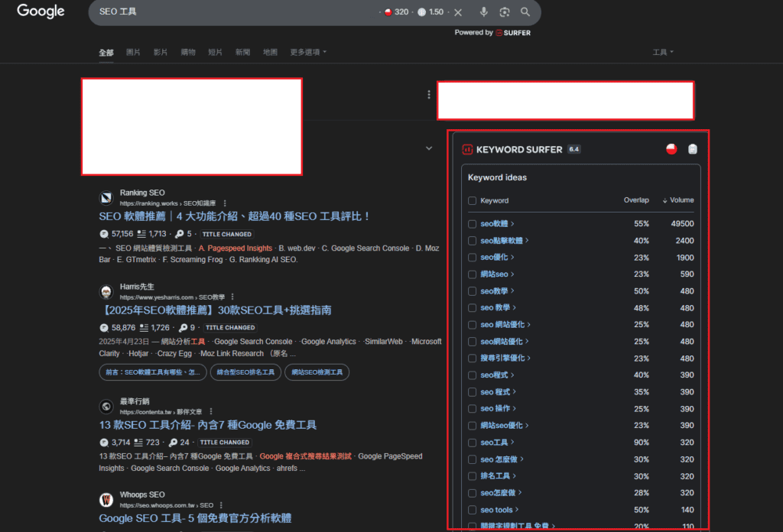Screen dimensions: 783x532
Task: Switch to the 圖片 tab
Action: pyautogui.click(x=133, y=52)
